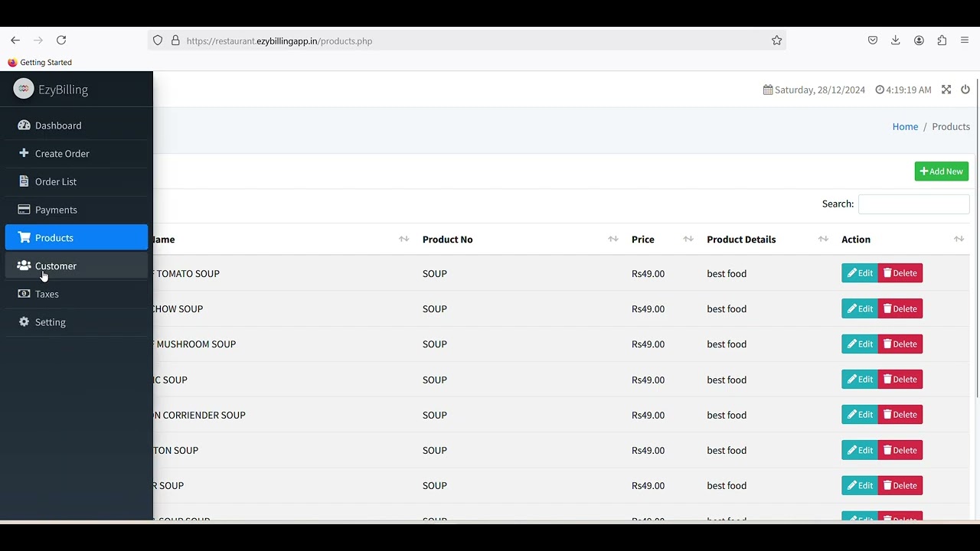
Task: Delete the MUSHROOM SOUP row
Action: click(900, 344)
